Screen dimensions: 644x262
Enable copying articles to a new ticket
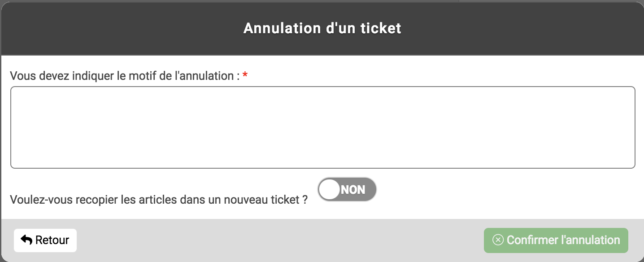coord(347,189)
